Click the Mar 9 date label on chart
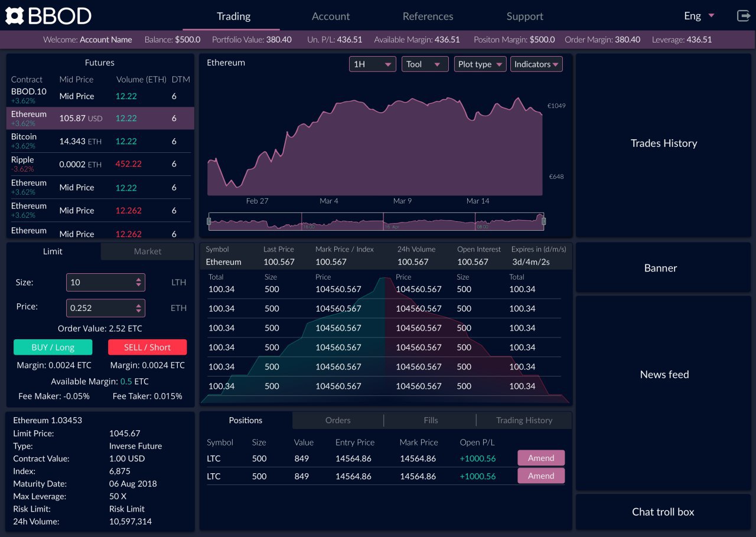 402,201
